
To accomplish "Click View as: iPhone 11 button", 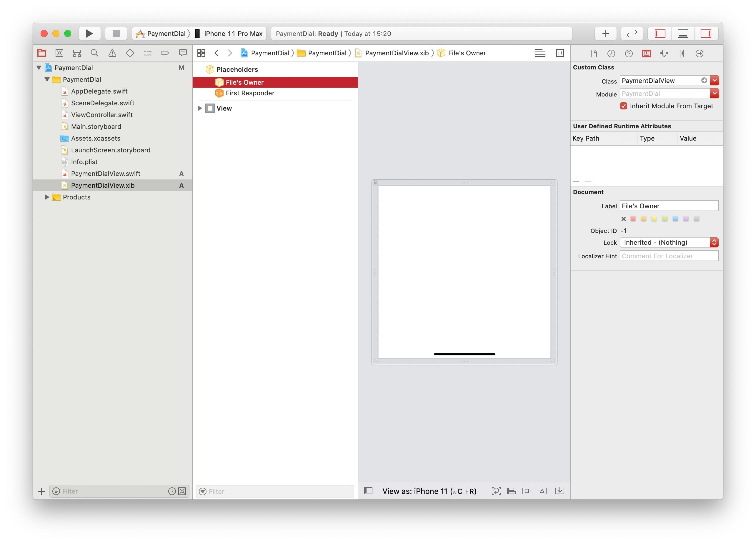I will (x=429, y=491).
